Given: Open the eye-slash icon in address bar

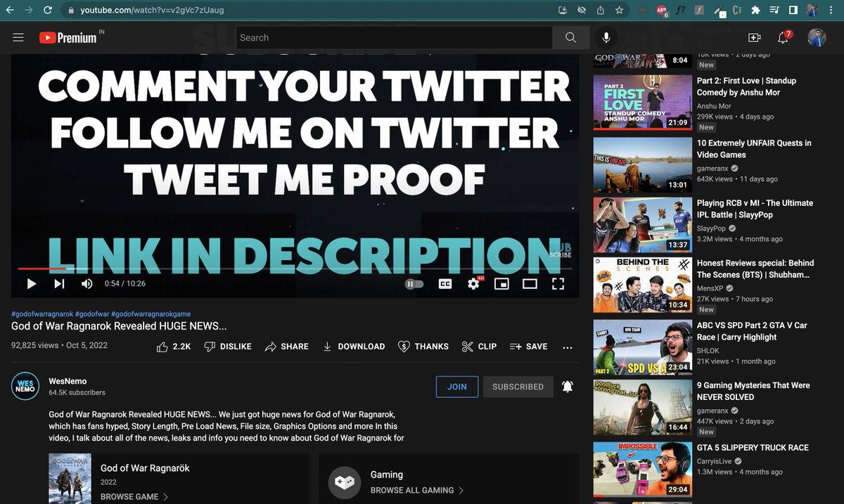Looking at the screenshot, I should (582, 11).
